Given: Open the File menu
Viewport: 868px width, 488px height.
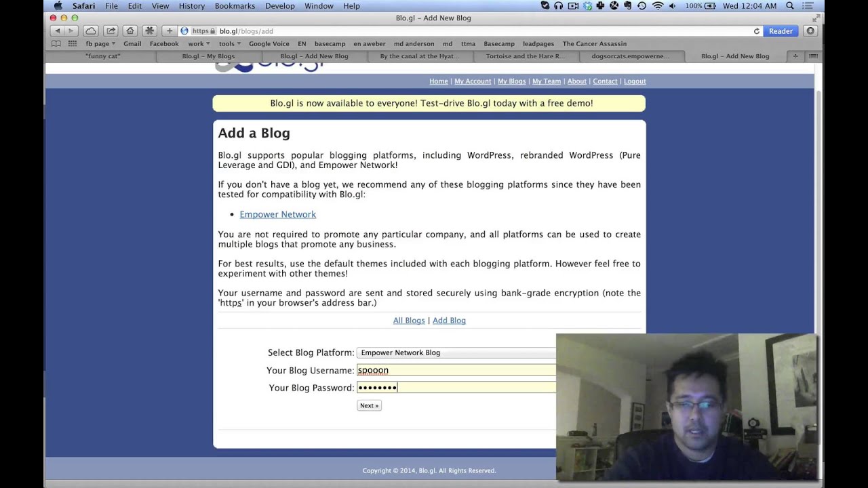Looking at the screenshot, I should (x=111, y=6).
